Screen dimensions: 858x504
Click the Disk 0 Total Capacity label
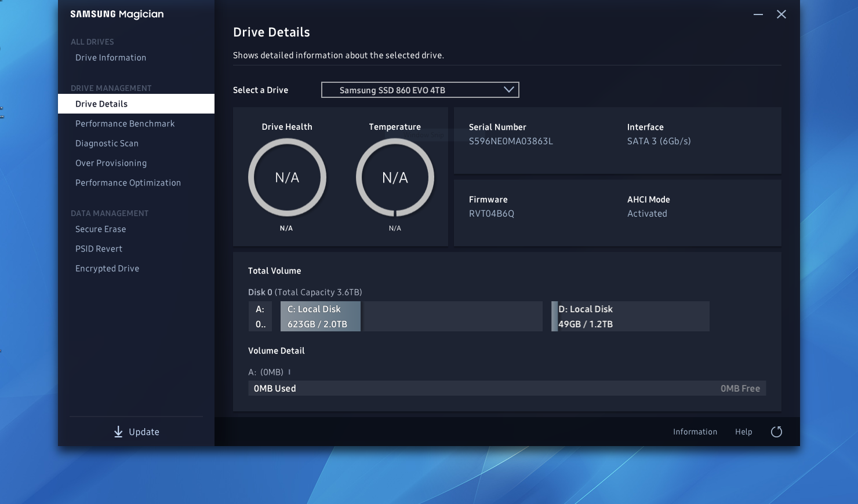305,292
